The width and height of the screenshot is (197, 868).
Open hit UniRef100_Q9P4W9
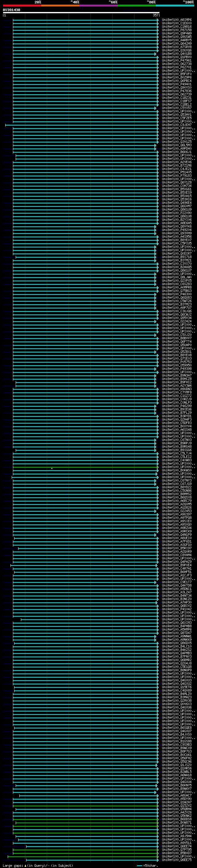(x=176, y=33)
